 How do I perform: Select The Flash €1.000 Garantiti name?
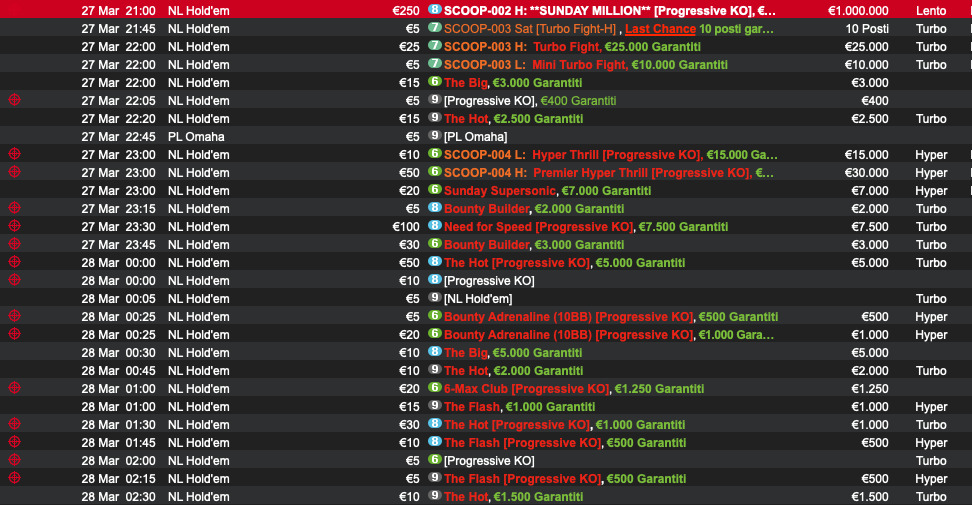pos(519,407)
